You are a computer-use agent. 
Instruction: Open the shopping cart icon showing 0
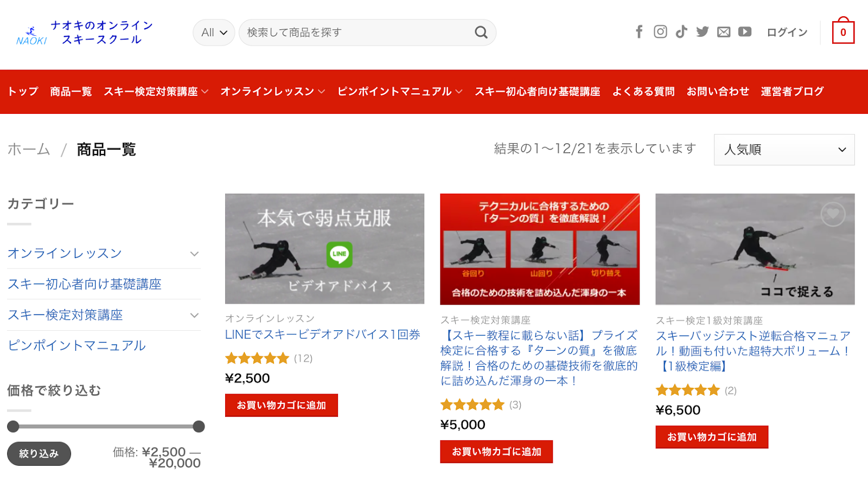843,31
